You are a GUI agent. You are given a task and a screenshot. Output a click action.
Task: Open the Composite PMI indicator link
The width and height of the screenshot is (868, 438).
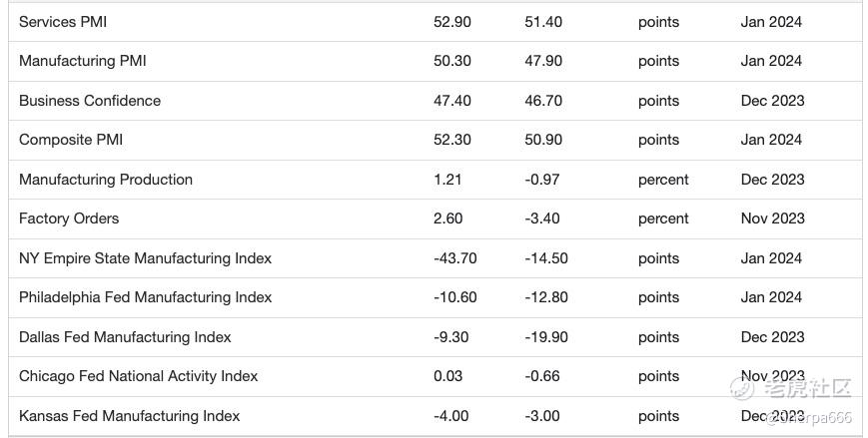[71, 140]
